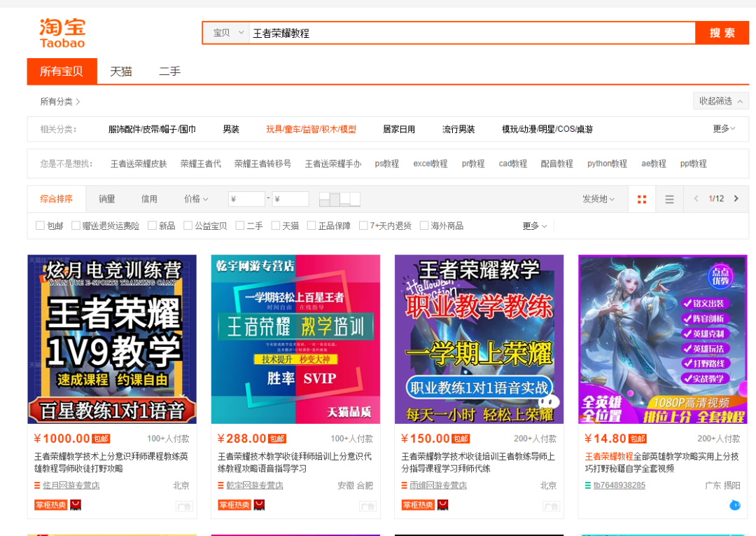This screenshot has height=536, width=756.
Task: Tick the 海外商品 checkbox
Action: [x=424, y=226]
